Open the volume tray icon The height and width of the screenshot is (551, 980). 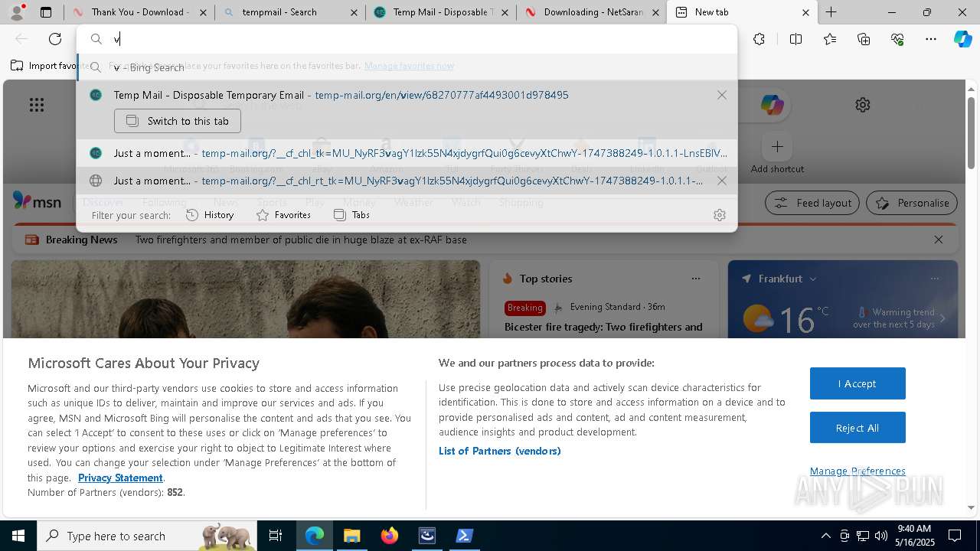[x=881, y=536]
